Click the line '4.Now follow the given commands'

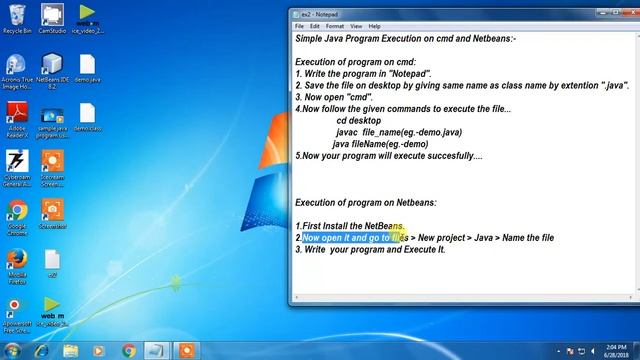[x=403, y=109]
